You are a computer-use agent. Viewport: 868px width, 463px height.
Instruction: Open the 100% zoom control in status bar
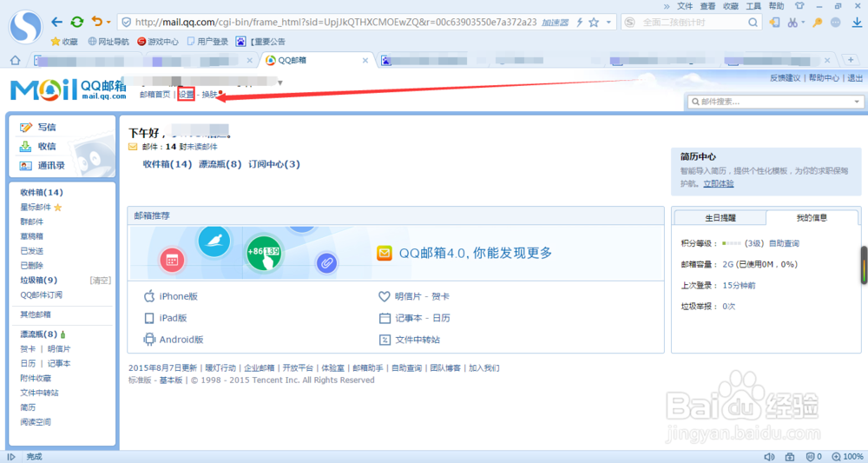tap(848, 457)
